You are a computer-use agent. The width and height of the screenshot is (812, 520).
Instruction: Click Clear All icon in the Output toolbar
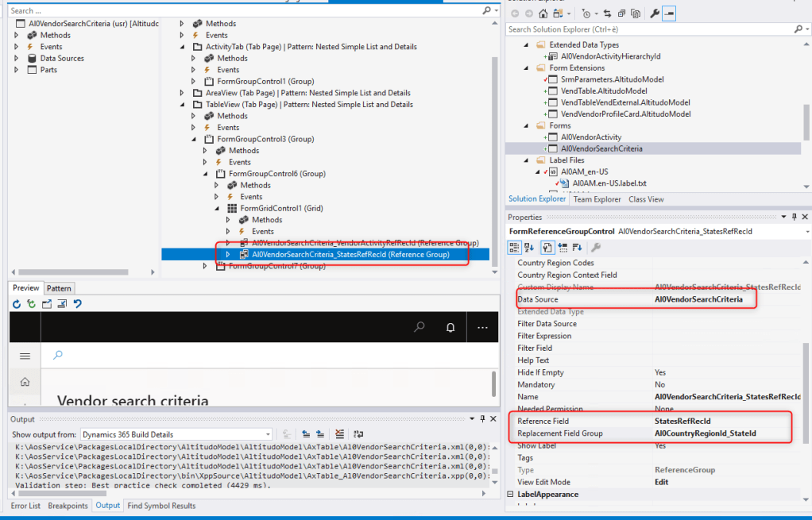tap(339, 434)
